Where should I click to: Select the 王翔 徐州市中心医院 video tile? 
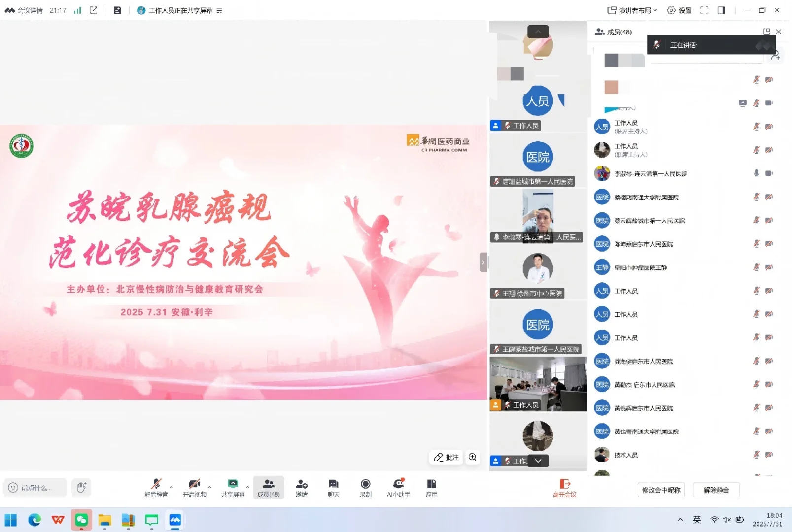tap(538, 272)
